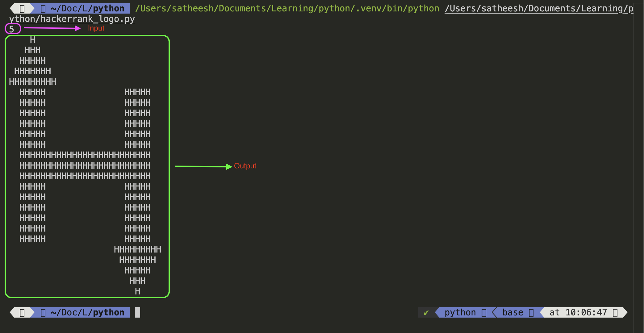Screen dimensions: 644x333
Task: Click the base environment label
Action: tap(512, 313)
